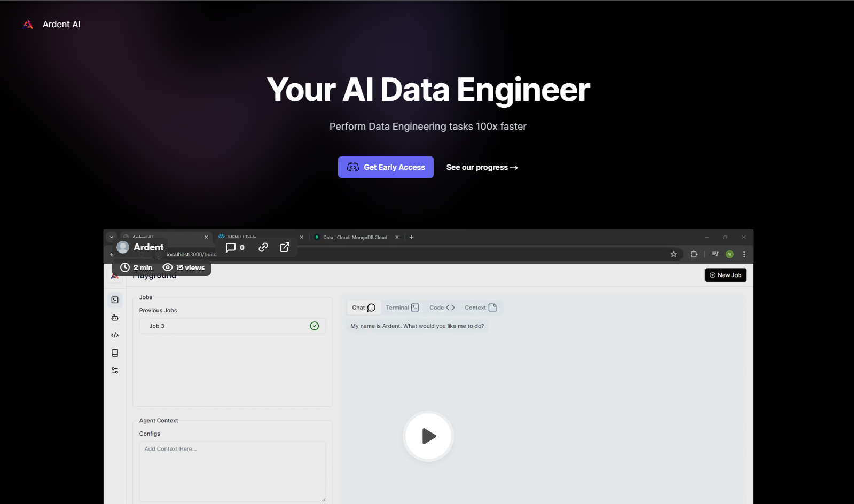Switch to the Code tab
Screen dimensions: 854x504
[442, 308]
